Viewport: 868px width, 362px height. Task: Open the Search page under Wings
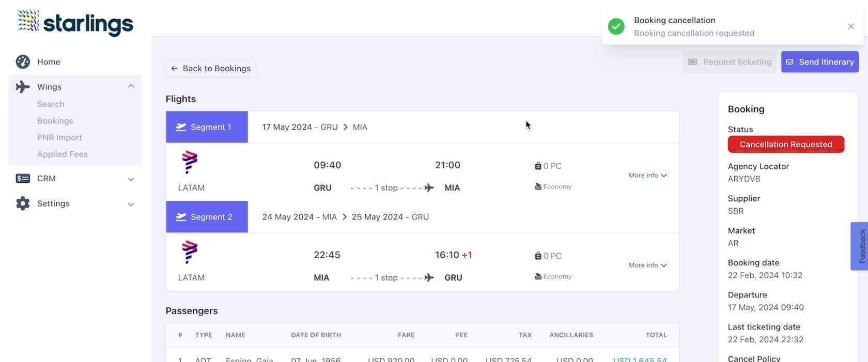coord(51,104)
